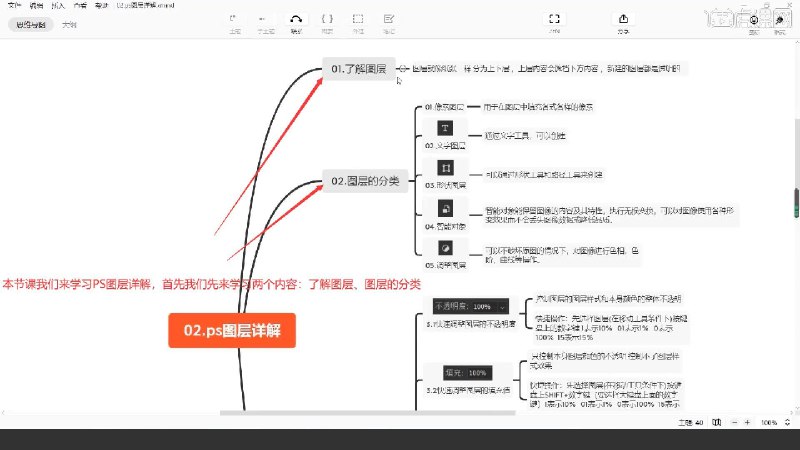The height and width of the screenshot is (450, 800).
Task: Switch to the 大纲 outline tab
Action: click(69, 24)
